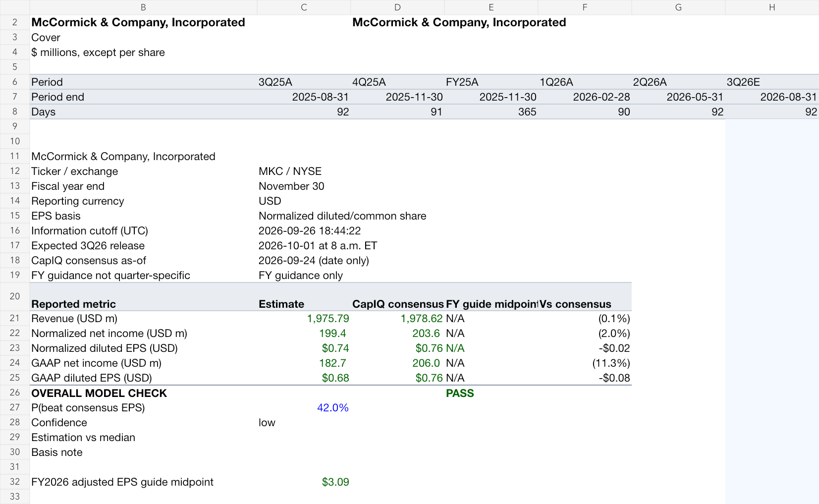The image size is (819, 504).
Task: Select row 20 header
Action: [x=15, y=296]
